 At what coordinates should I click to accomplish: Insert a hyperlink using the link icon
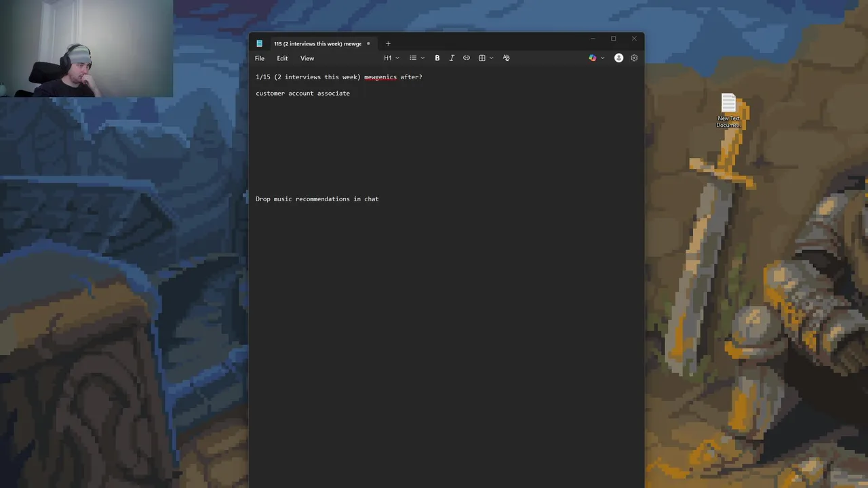click(467, 58)
